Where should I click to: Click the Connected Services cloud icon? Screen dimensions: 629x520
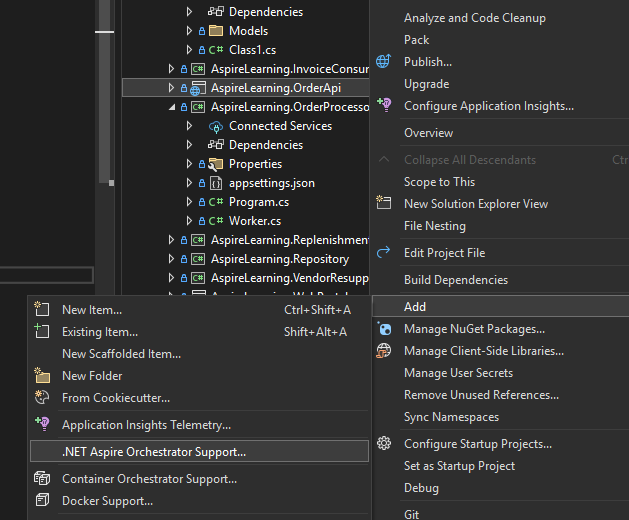point(216,127)
